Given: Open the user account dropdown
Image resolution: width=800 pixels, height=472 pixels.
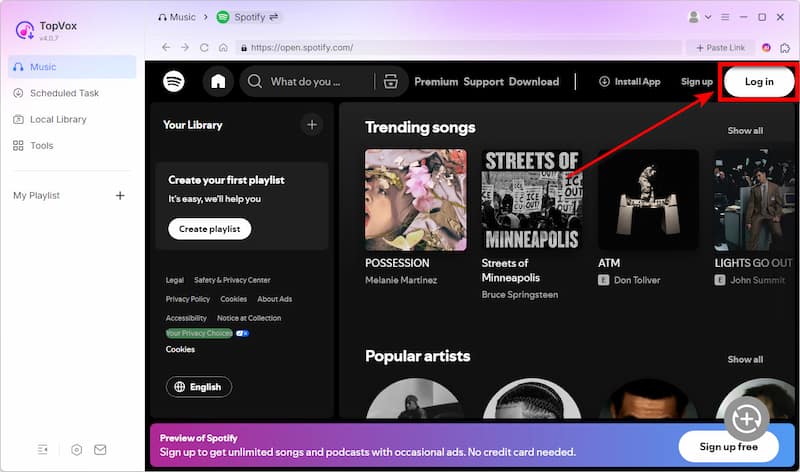Looking at the screenshot, I should [x=699, y=17].
